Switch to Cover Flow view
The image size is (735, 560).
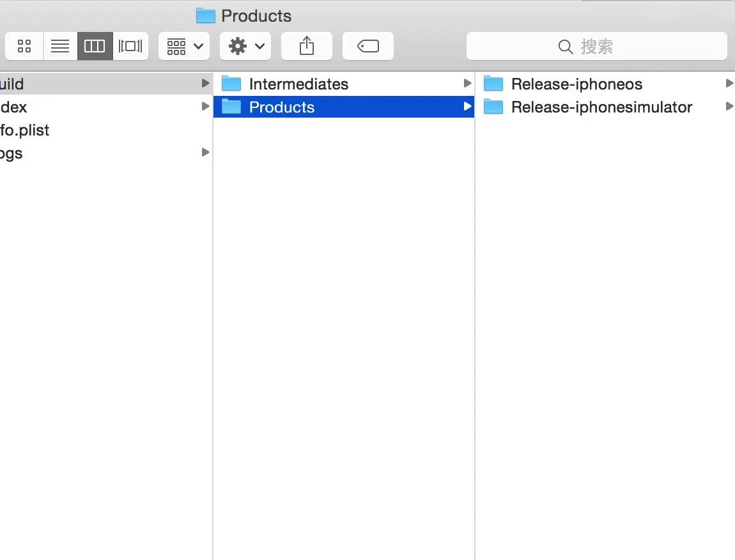[x=130, y=46]
